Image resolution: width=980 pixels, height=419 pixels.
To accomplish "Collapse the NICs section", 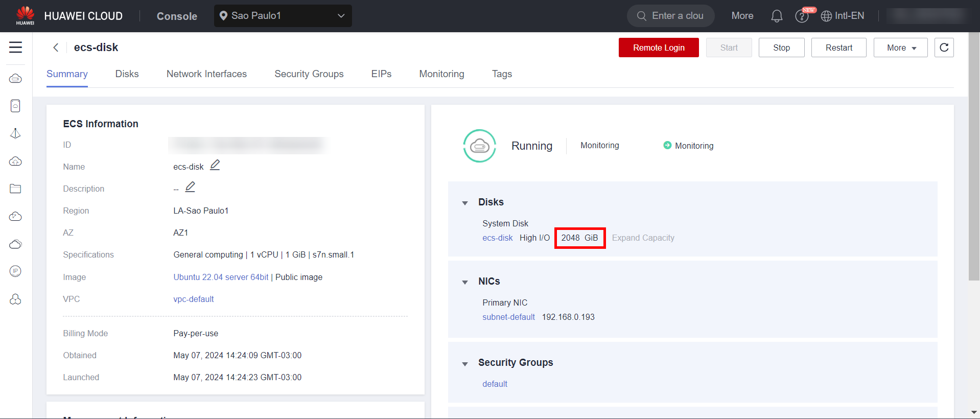I will 465,282.
